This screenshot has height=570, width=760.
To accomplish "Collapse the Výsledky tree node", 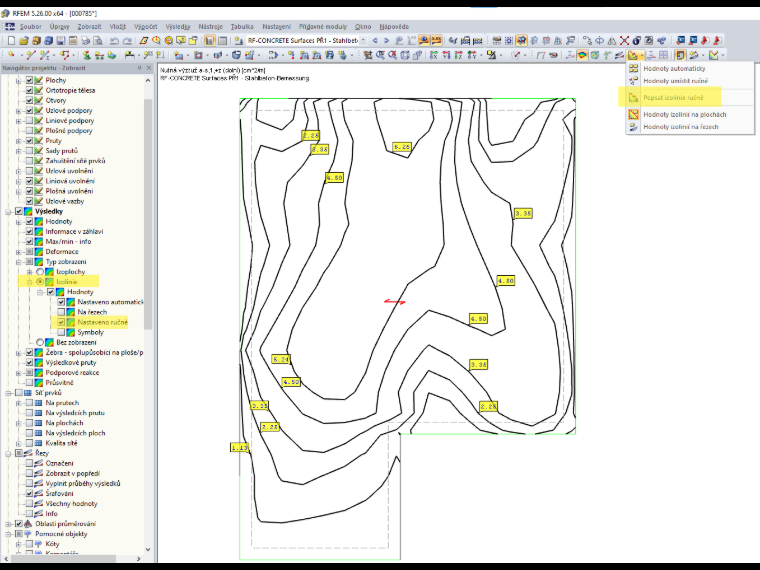I will point(8,211).
